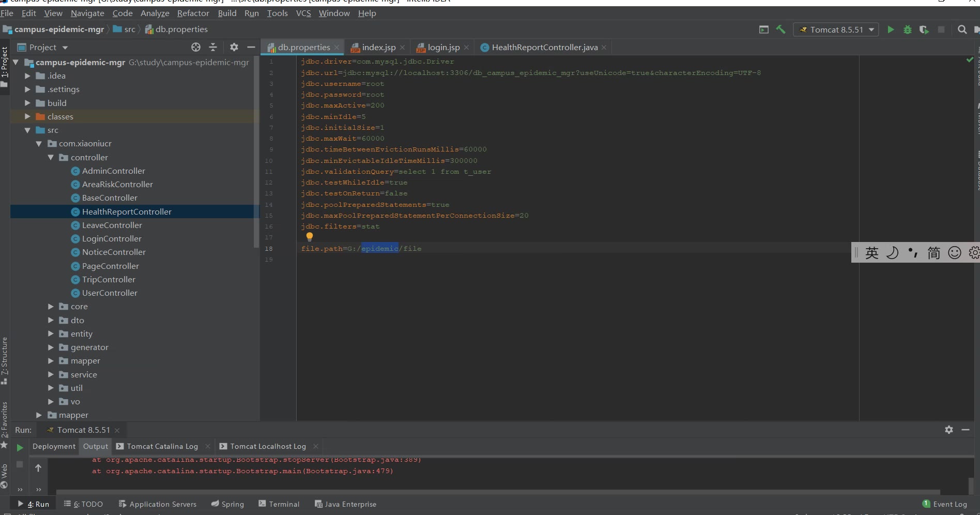Hide the Run tool window

pos(966,430)
